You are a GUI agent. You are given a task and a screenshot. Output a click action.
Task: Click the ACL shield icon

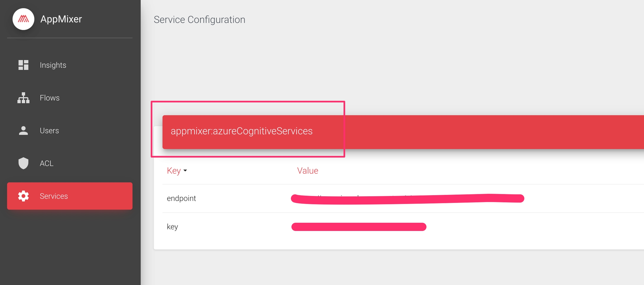pos(23,163)
